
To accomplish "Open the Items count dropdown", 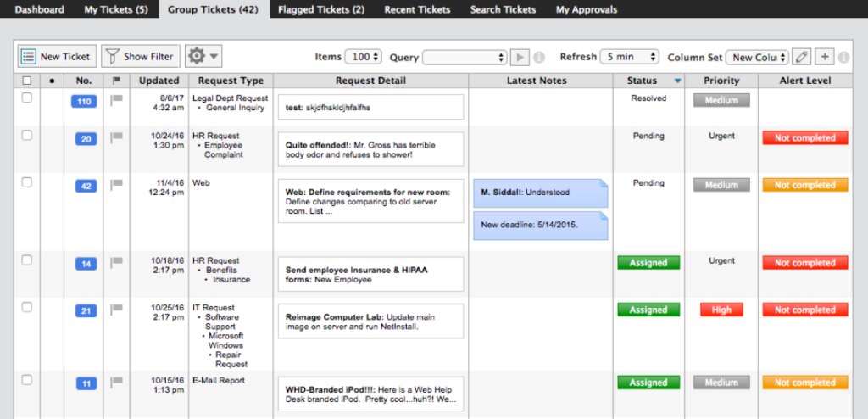I will coord(363,57).
